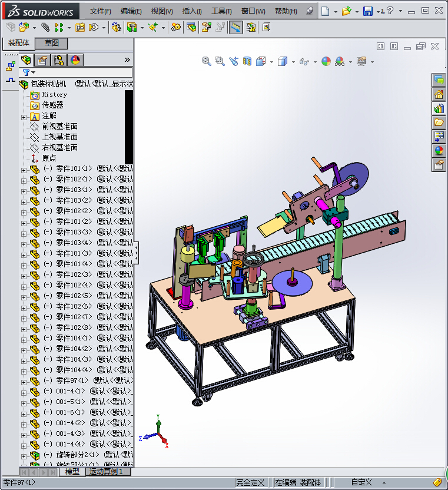The height and width of the screenshot is (490, 448).
Task: Click the New document icon
Action: (325, 11)
